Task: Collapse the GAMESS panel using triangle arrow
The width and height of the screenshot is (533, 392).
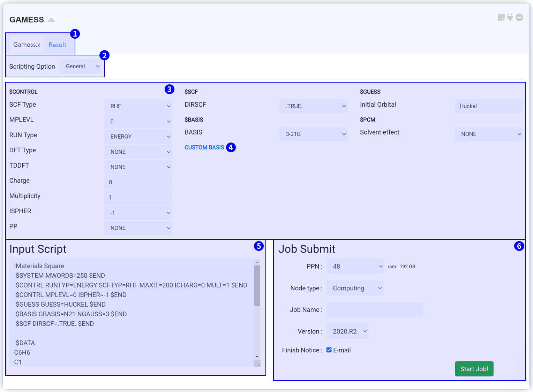Action: 51,20
